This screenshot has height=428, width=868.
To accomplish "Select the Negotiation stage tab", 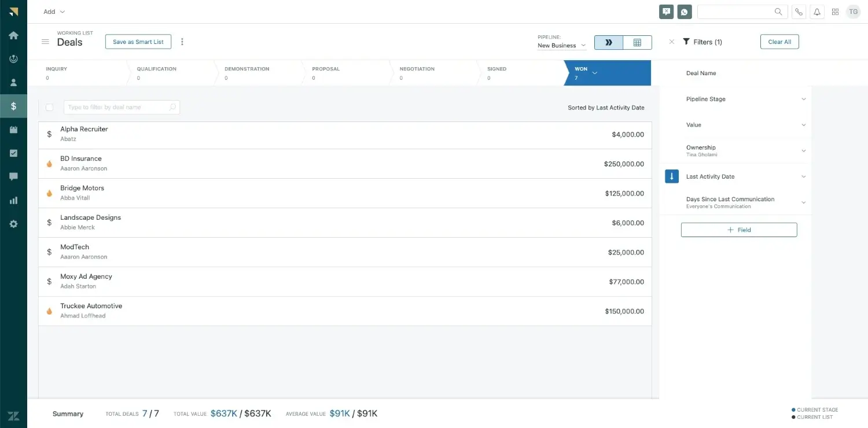I will tap(434, 73).
